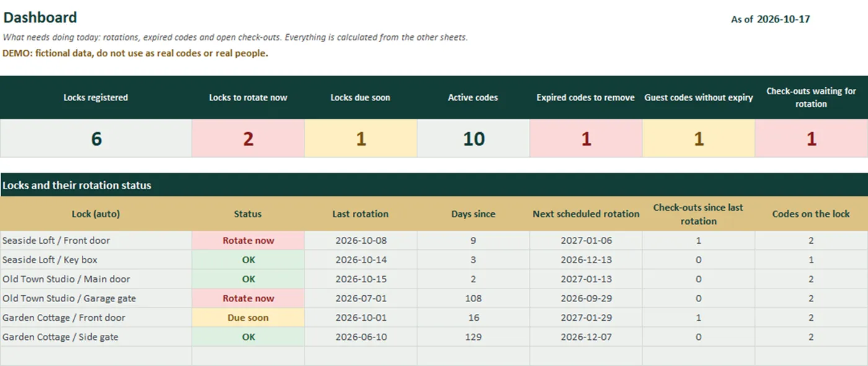Select Codes on the lock column header
The image size is (868, 366).
pos(811,214)
